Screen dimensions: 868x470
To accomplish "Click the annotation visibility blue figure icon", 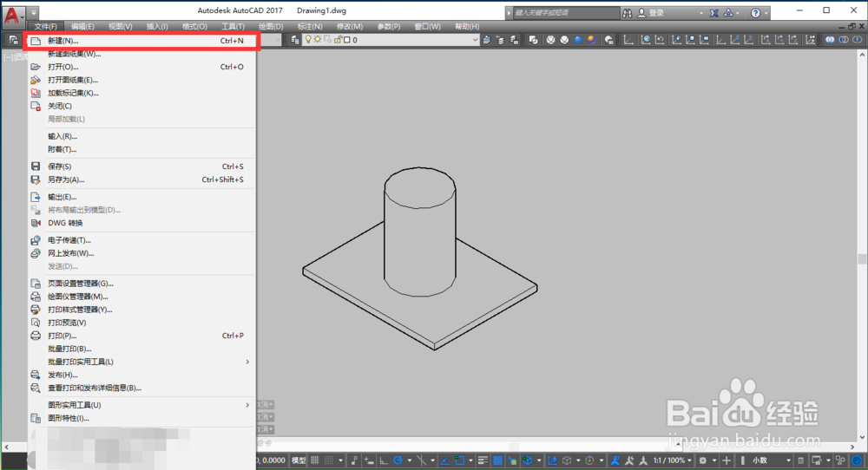I will [615, 460].
